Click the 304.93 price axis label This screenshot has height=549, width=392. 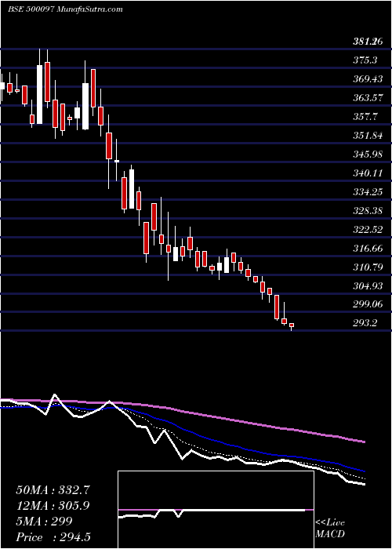tap(368, 286)
